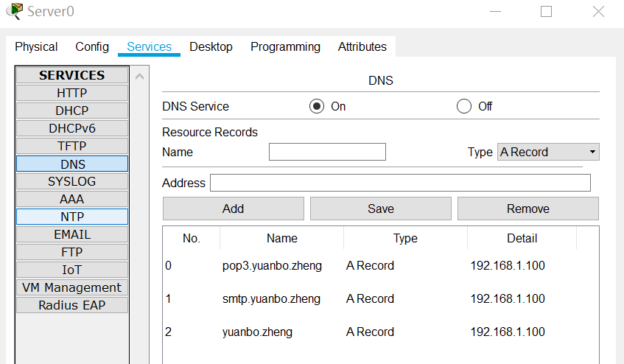Click the Remove record button
624x364 pixels.
(x=527, y=209)
